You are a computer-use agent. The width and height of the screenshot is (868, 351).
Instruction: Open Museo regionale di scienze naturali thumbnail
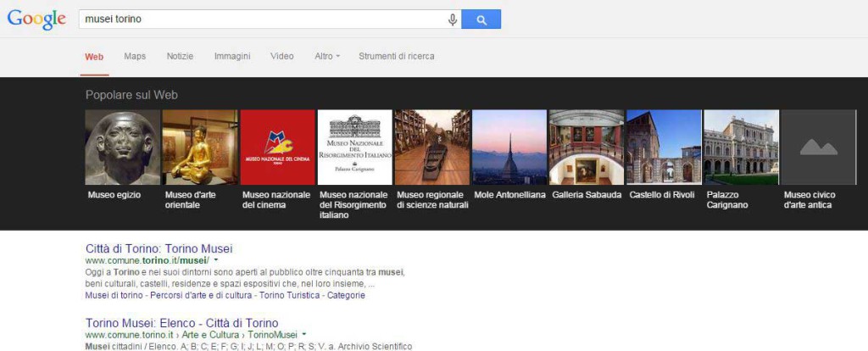(432, 148)
